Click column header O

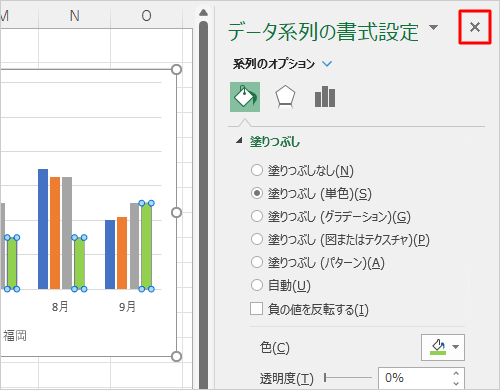[x=146, y=16]
